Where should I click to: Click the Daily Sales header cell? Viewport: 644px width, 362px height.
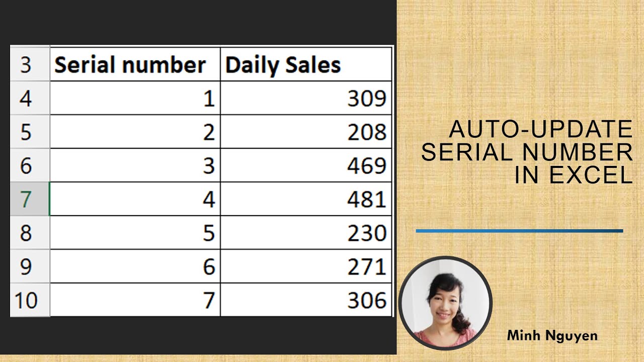coord(306,64)
